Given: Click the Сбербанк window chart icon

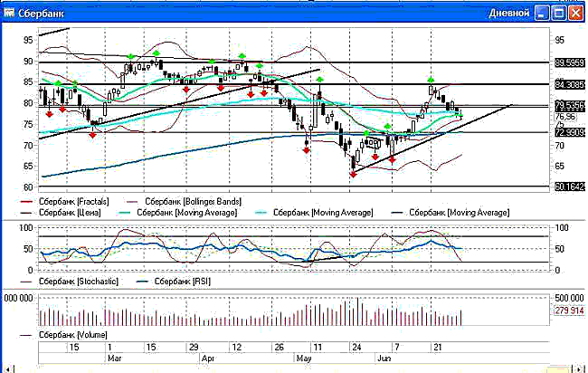Looking at the screenshot, I should (x=9, y=14).
